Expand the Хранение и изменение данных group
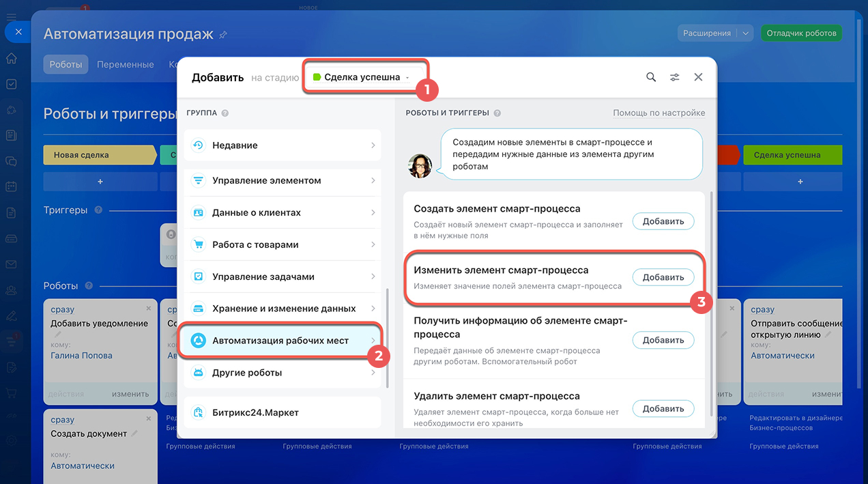 tap(283, 309)
